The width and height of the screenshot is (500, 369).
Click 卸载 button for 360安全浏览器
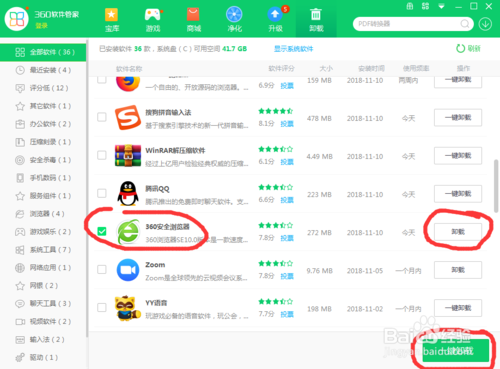(458, 232)
